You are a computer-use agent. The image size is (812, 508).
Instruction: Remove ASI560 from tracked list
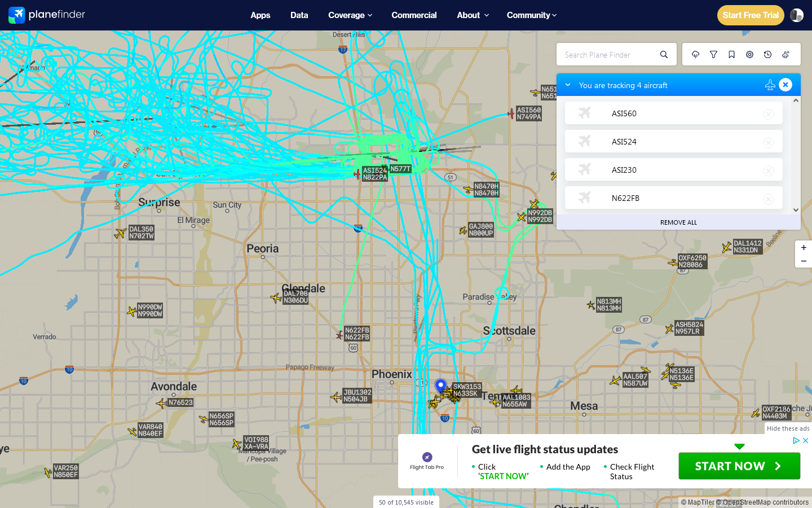(769, 115)
